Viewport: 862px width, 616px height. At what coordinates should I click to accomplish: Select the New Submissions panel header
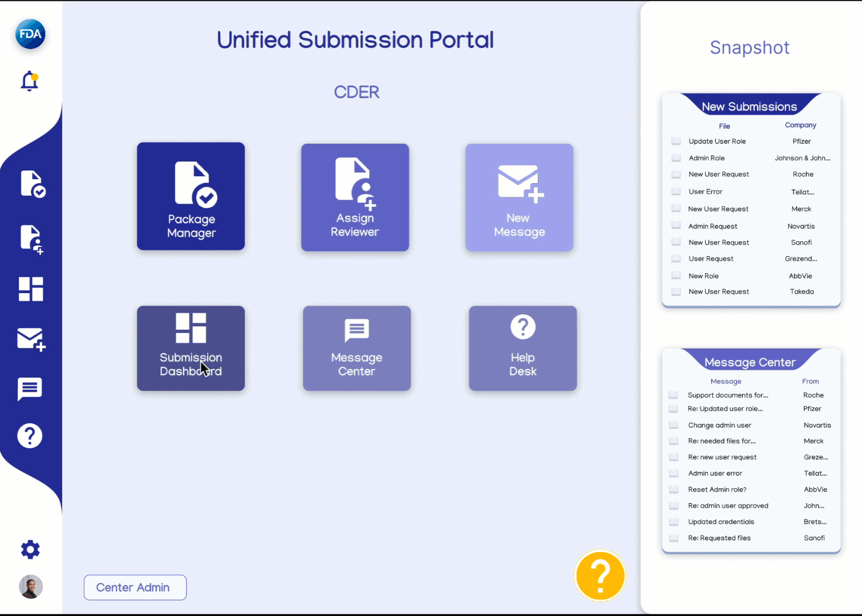(x=750, y=106)
